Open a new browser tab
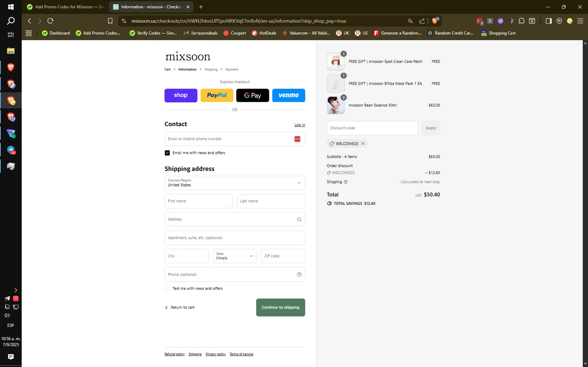The width and height of the screenshot is (588, 367). coord(201,7)
